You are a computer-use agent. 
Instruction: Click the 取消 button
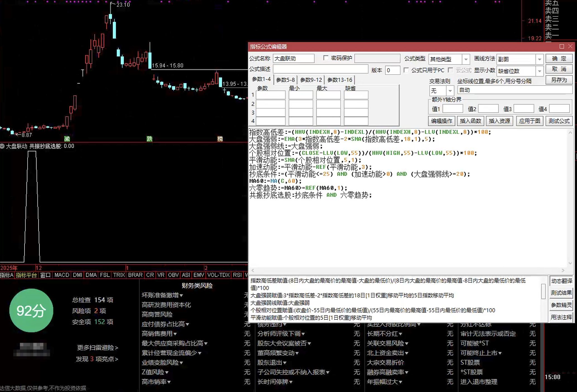click(559, 69)
